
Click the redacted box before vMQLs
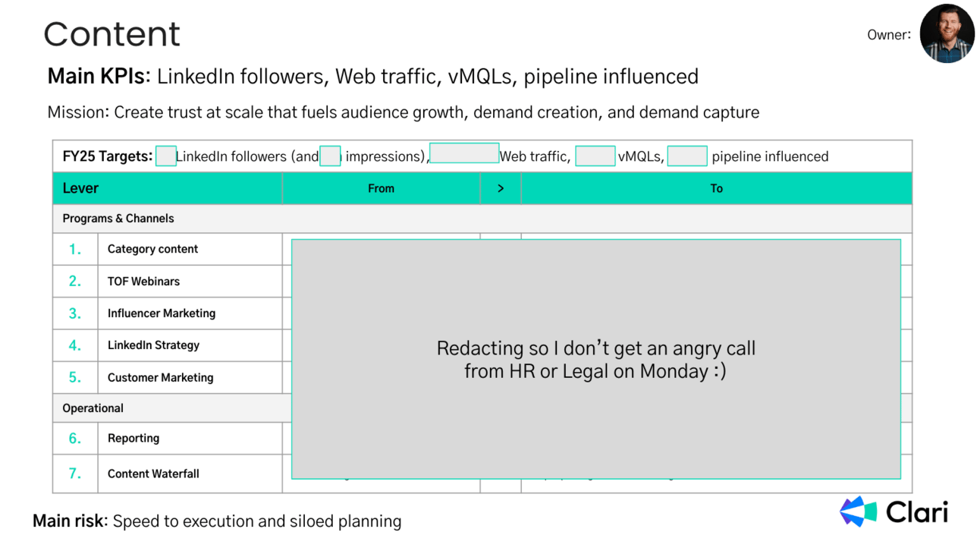(595, 156)
